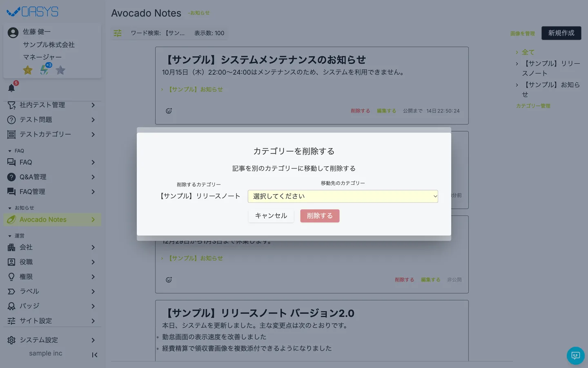
Task: Open the notifications bell icon
Action: coord(11,88)
